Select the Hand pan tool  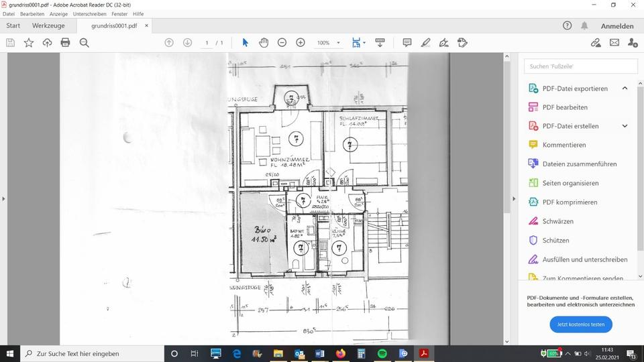[x=264, y=43]
